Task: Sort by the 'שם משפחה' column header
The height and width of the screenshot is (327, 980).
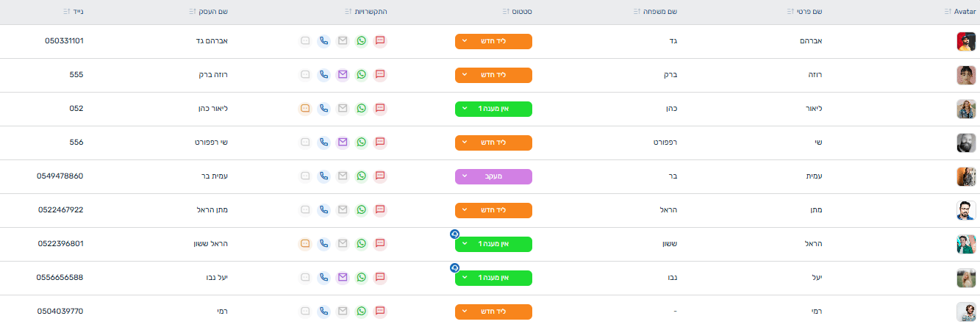Action: 656,12
